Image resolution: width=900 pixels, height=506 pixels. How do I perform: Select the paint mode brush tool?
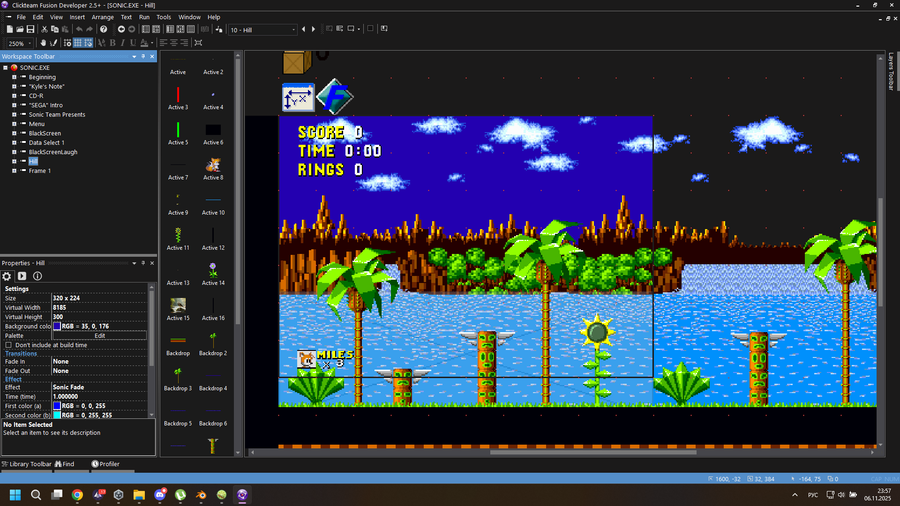[53, 43]
